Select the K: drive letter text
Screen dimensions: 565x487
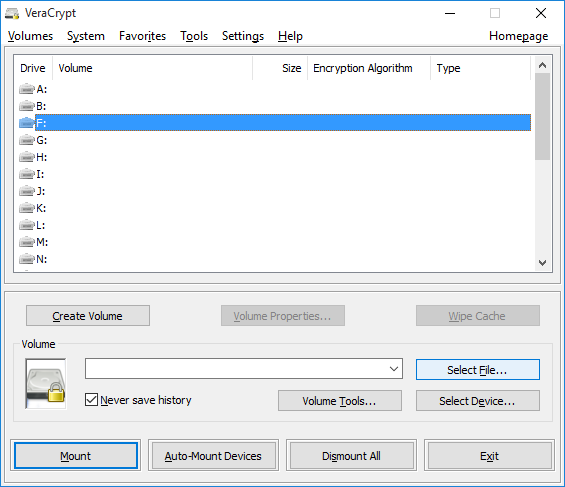[x=41, y=208]
